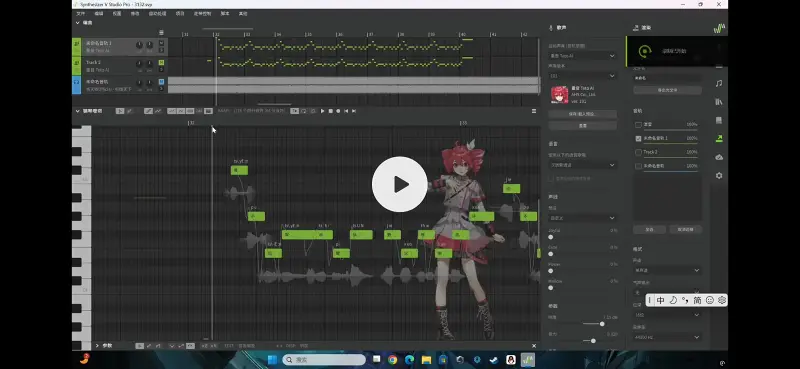Open the cloud panel in sidebar
Viewport: 800px width, 369px height.
(719, 157)
